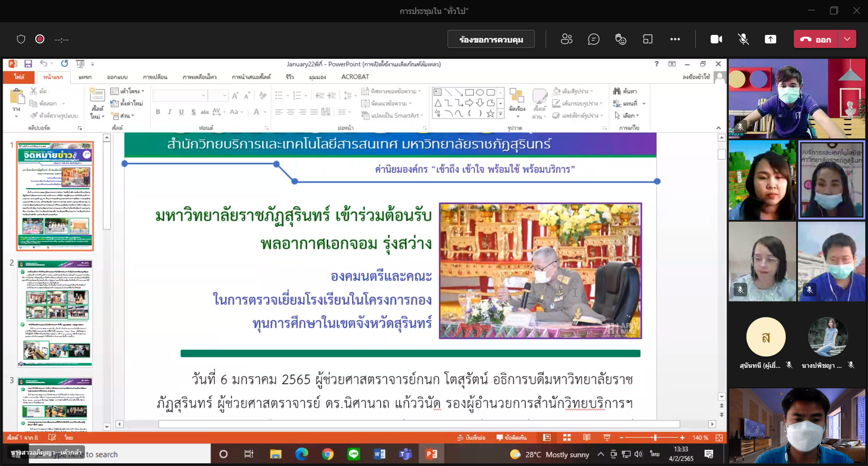Click the ร้องขอการควบคุม request control button
This screenshot has height=466, width=868.
[491, 39]
